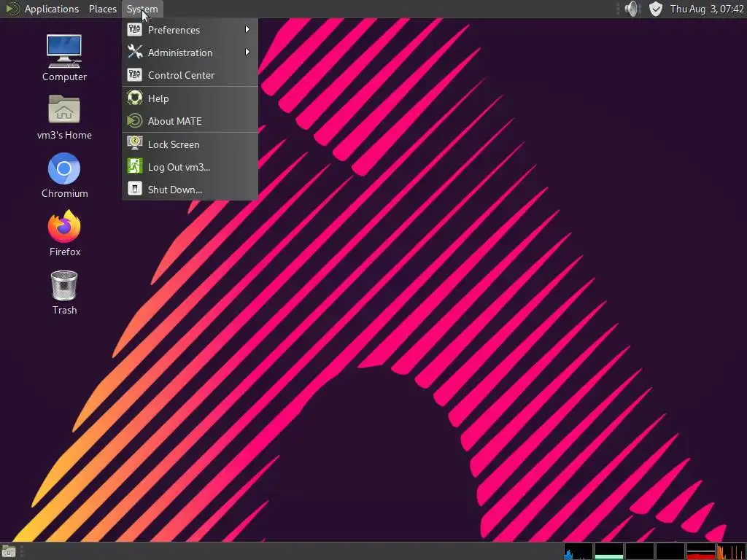Open the Trash desktop icon
Image resolution: width=747 pixels, height=560 pixels.
pos(64,285)
